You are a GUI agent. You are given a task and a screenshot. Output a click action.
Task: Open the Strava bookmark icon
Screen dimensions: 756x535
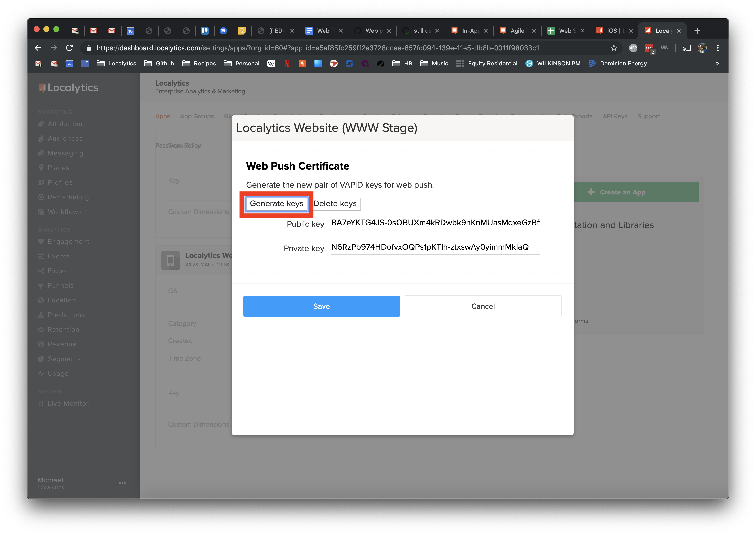click(302, 64)
